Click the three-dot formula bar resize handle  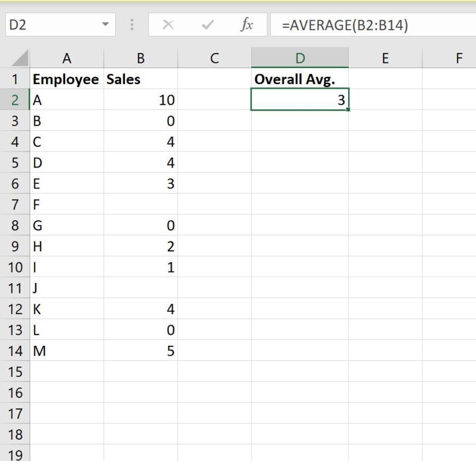pos(132,25)
